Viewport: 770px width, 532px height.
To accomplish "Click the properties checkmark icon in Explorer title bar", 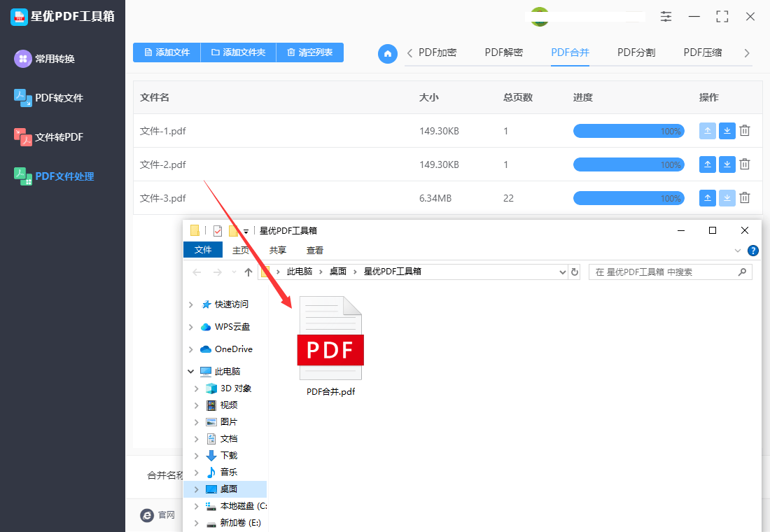I will tap(218, 230).
